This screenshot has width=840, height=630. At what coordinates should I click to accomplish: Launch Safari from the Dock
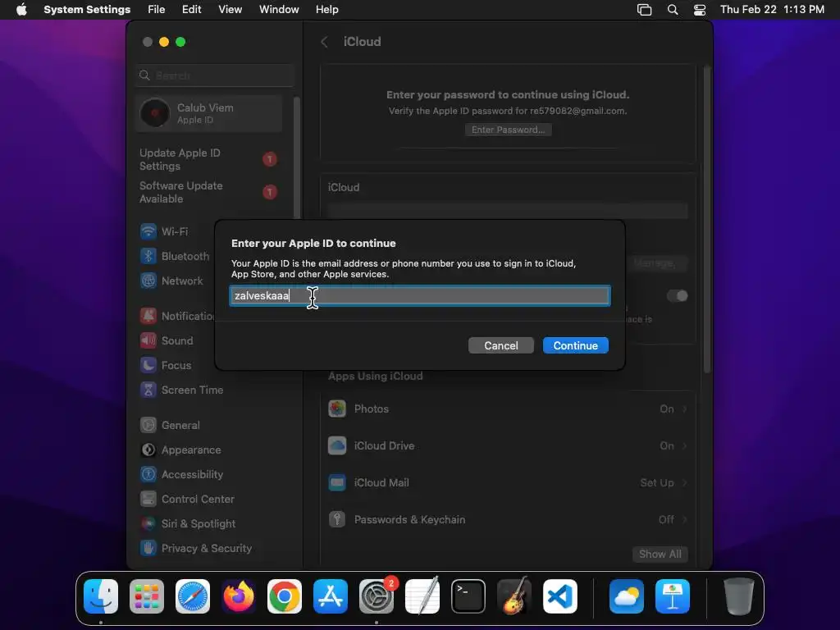tap(193, 596)
